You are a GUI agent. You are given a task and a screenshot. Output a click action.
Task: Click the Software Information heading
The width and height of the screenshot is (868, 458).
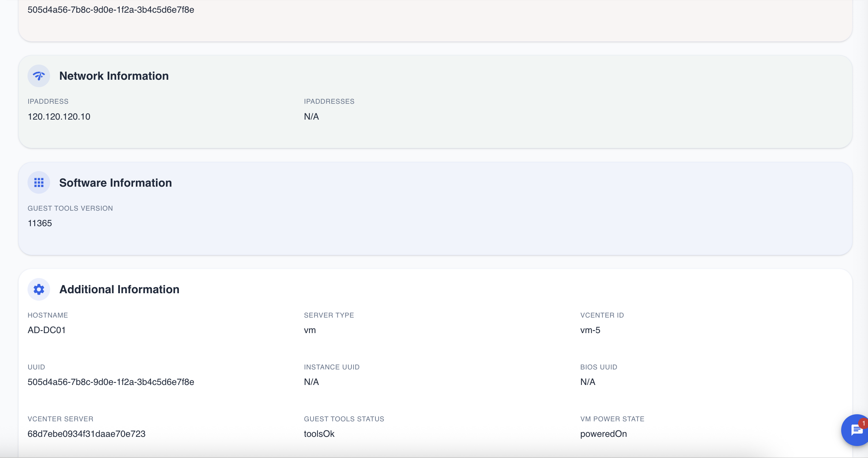point(115,183)
